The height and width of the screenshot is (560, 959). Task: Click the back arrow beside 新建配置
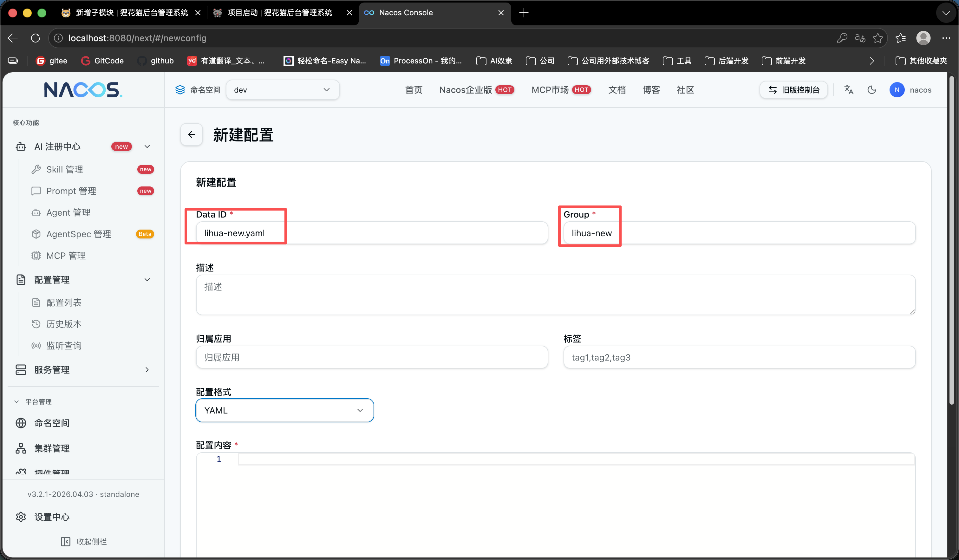[192, 134]
